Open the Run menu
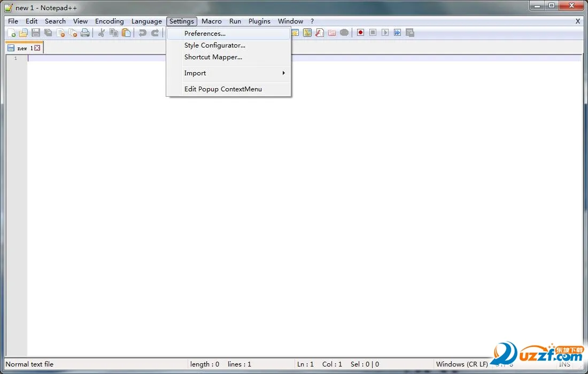588x374 pixels. point(235,21)
